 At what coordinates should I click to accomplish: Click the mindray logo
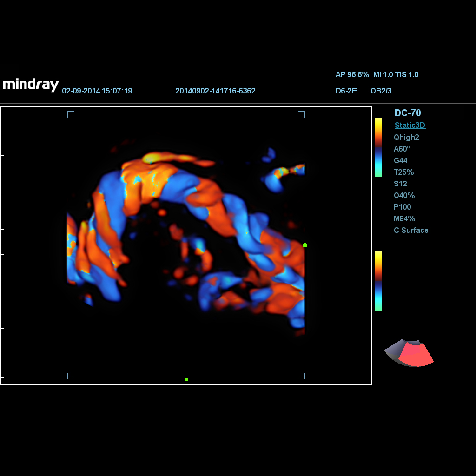tap(30, 85)
